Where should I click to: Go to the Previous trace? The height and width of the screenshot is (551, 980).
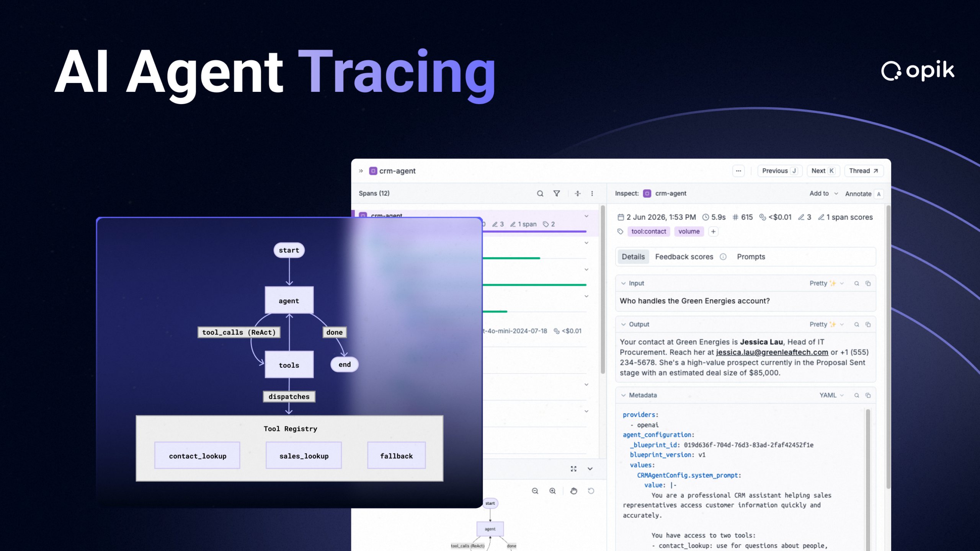779,171
